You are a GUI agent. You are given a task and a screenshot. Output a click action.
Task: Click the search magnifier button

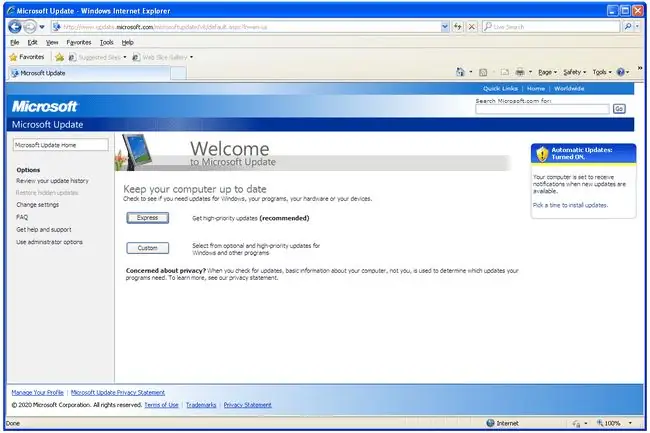tap(628, 27)
